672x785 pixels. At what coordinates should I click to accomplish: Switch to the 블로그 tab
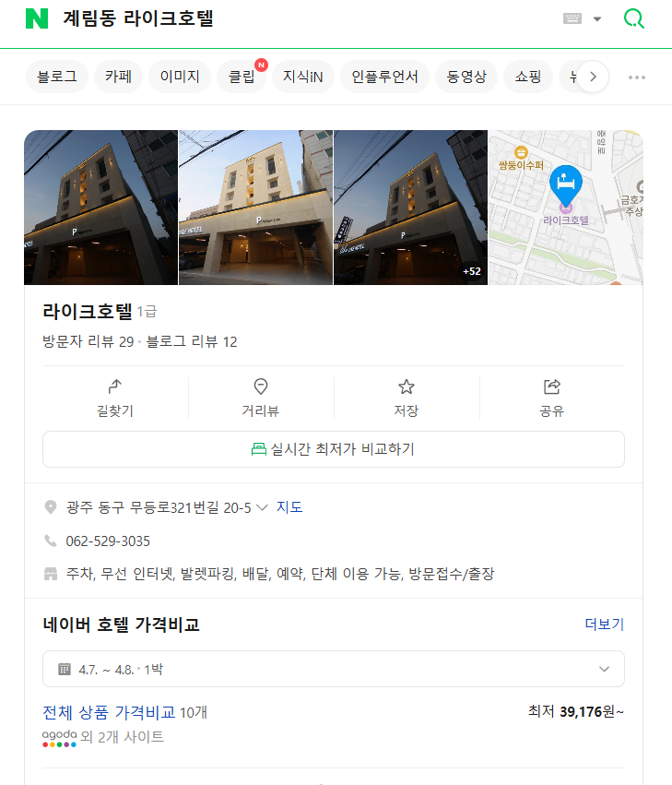(57, 77)
